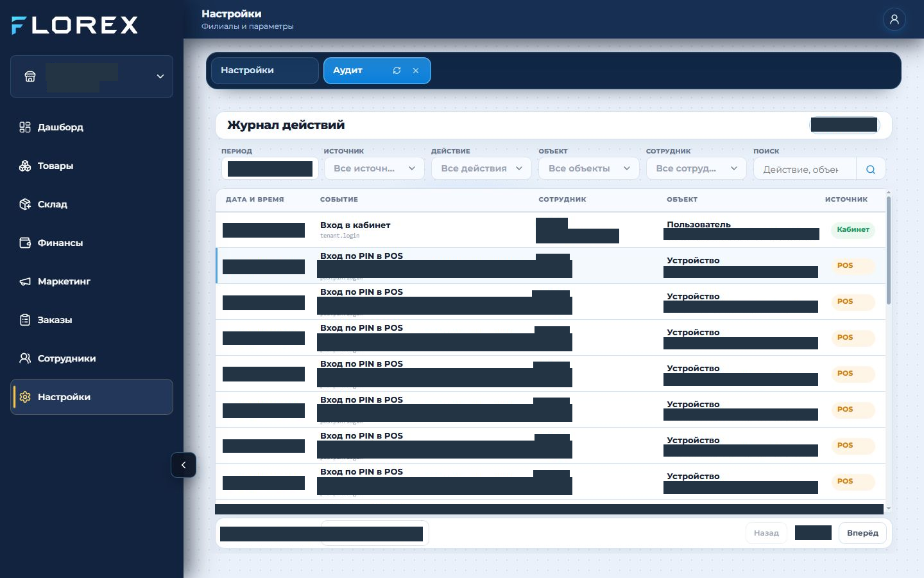Screen dimensions: 924x578
Task: Click the Заказы clipboard icon
Action: pos(25,320)
